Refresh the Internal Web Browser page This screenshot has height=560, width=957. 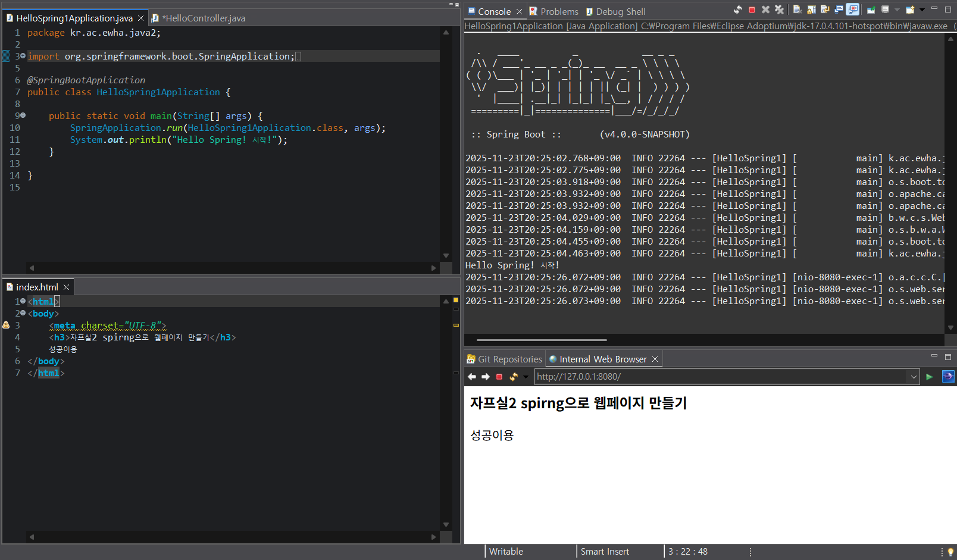pos(513,377)
